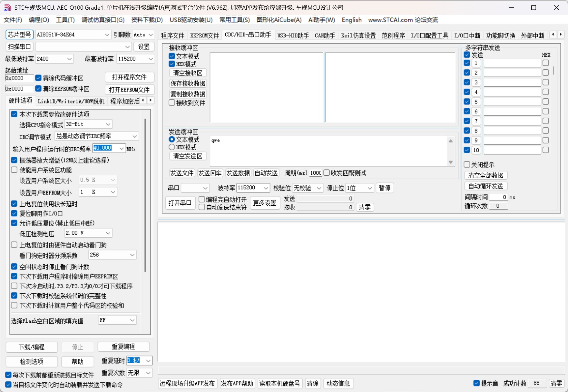Select HEX模式 radio in send buffer
Screen dimensions: 568x392
pyautogui.click(x=172, y=147)
